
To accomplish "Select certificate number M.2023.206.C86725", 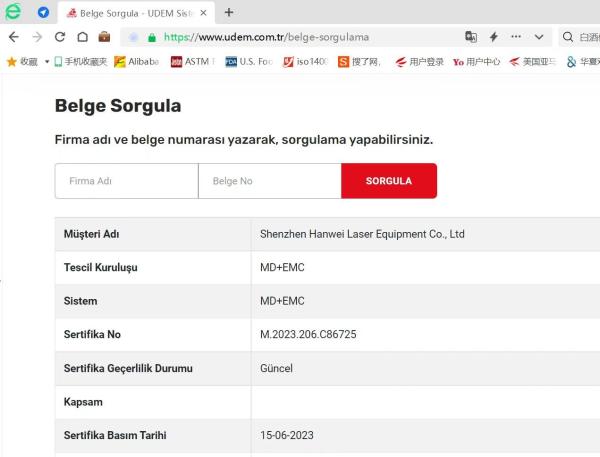I will click(x=308, y=335).
